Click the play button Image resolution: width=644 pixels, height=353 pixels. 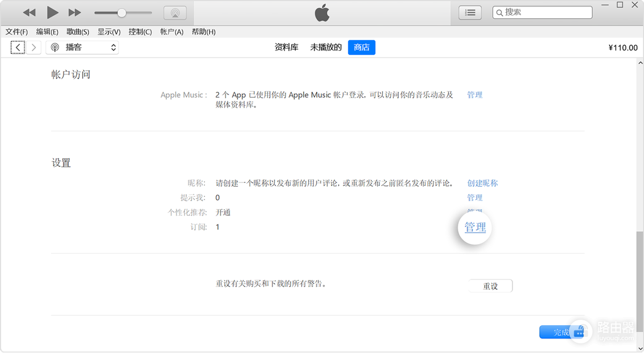click(53, 12)
